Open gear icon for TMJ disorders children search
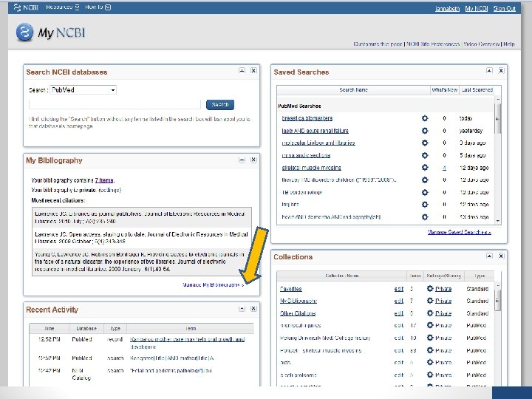This screenshot has height=399, width=532. tap(425, 180)
